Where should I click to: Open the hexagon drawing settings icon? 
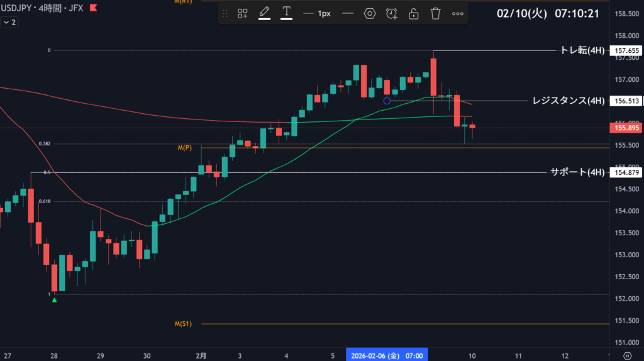tap(370, 14)
